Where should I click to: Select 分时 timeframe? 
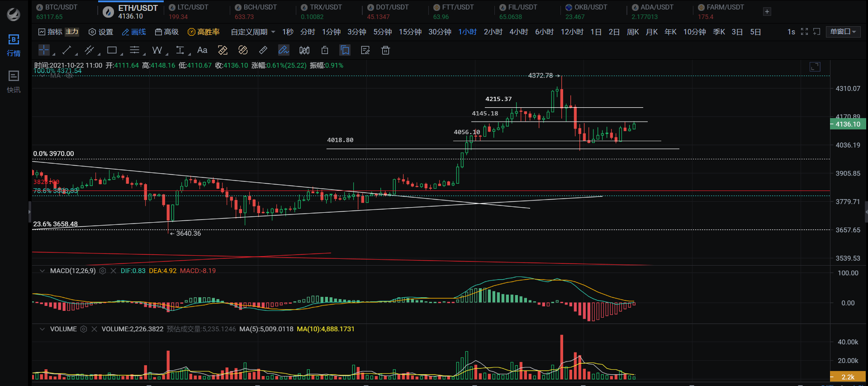click(x=308, y=32)
